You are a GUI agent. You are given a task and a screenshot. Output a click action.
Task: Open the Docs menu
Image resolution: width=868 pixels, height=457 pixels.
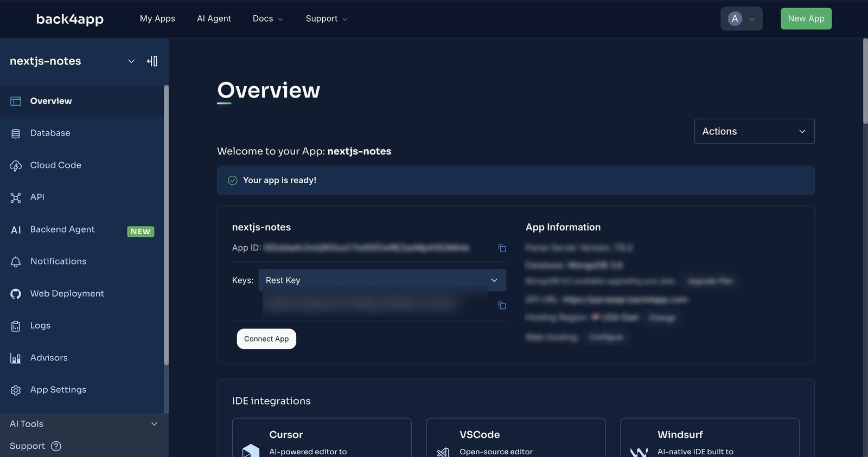267,19
